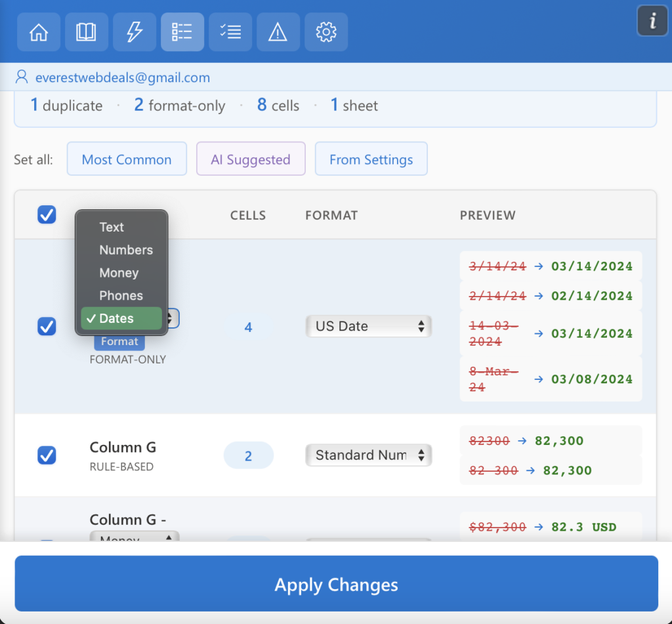Screen dimensions: 672x624
Task: Uncheck the format-only dates row checkbox
Action: (47, 326)
